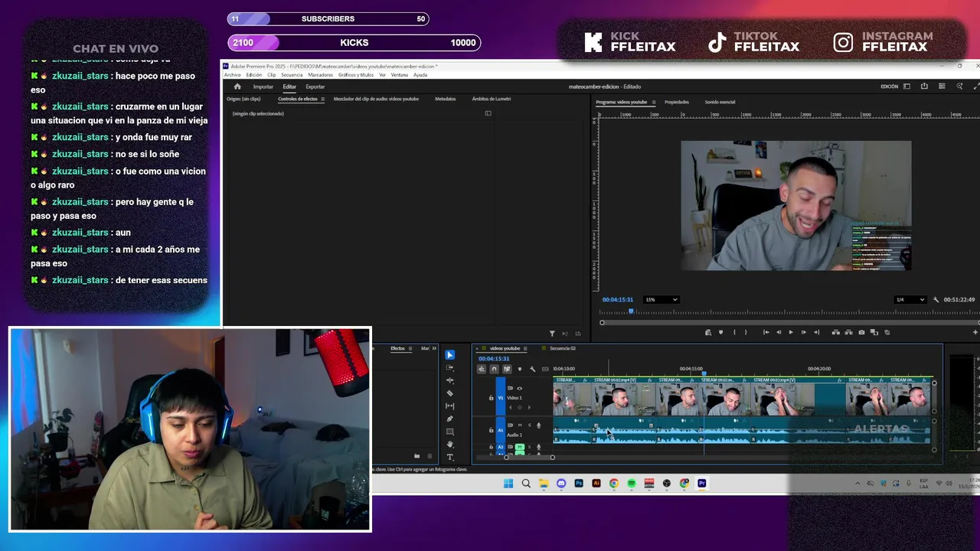Image resolution: width=980 pixels, height=551 pixels.
Task: Open Spotify from the Windows taskbar
Action: click(x=632, y=484)
